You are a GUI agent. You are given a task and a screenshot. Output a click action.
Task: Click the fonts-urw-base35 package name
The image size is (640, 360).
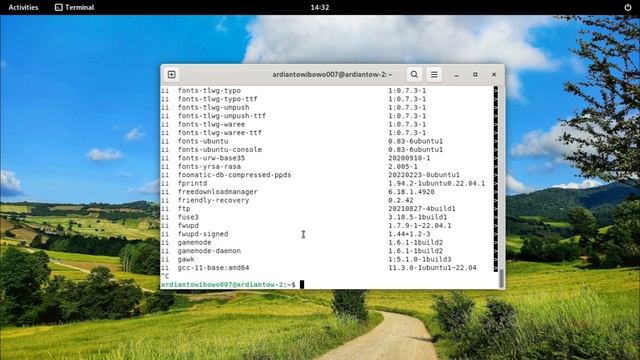click(211, 158)
